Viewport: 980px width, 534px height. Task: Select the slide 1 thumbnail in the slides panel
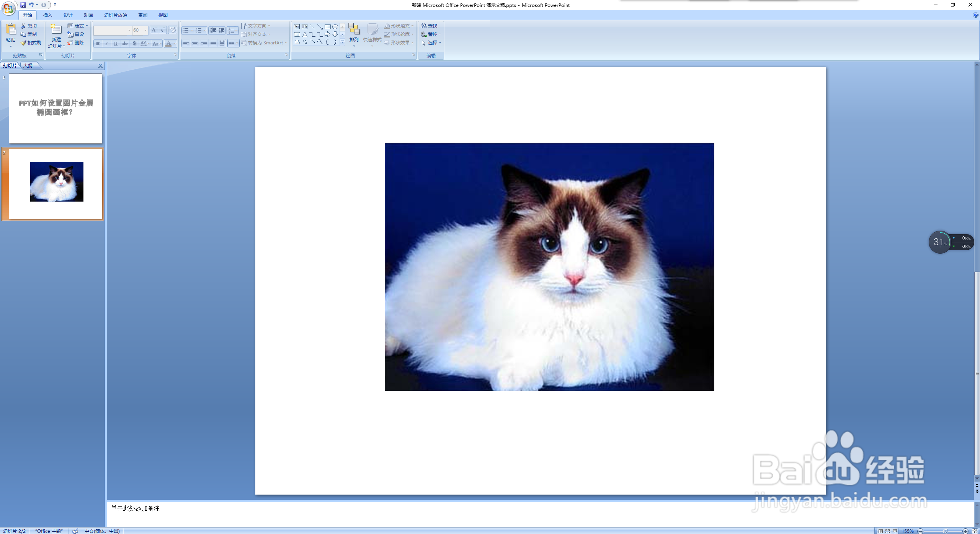coord(56,109)
